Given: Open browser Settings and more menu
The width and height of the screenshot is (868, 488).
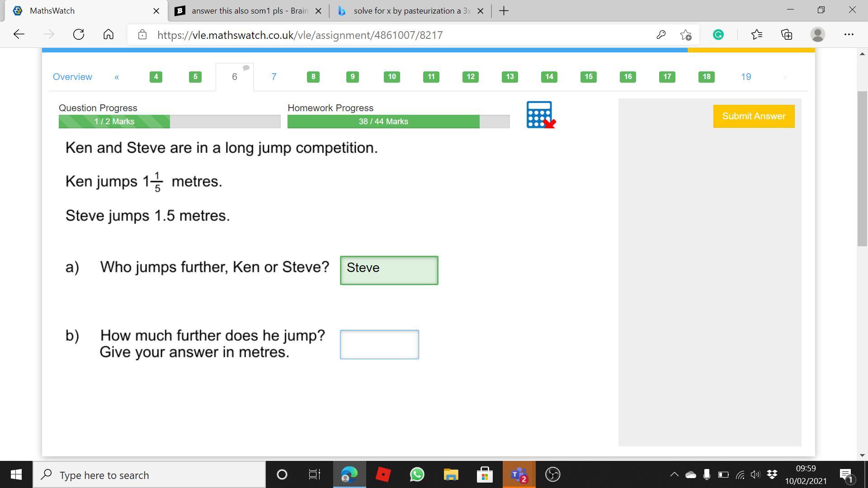Looking at the screenshot, I should click(x=849, y=35).
